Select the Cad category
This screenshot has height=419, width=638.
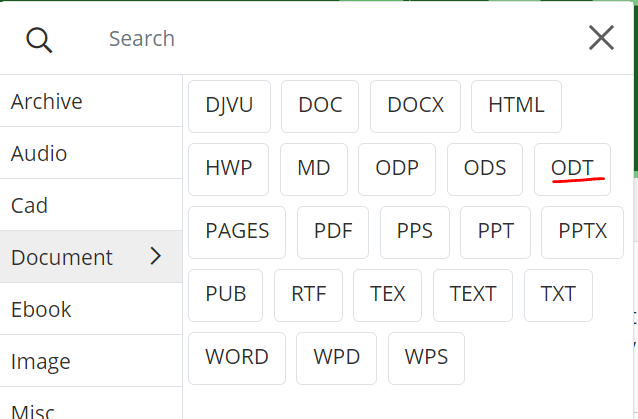[30, 206]
